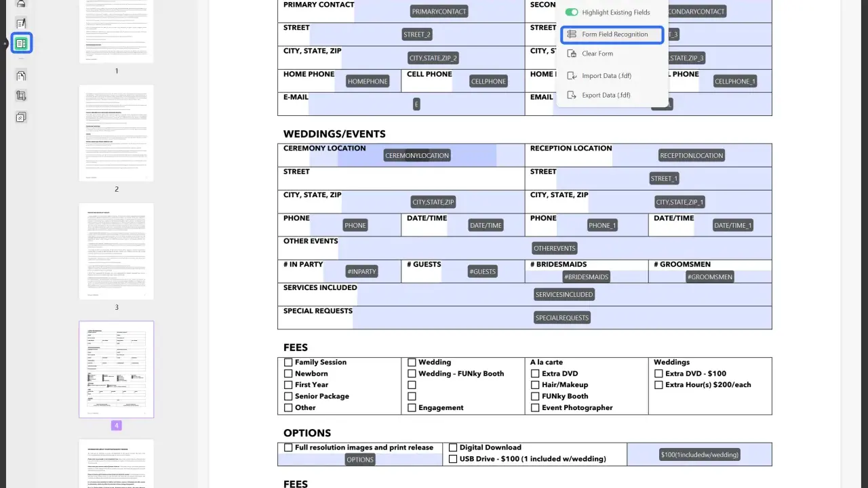Image resolution: width=868 pixels, height=488 pixels.
Task: Select the OTHEREVENTS field
Action: pos(555,248)
